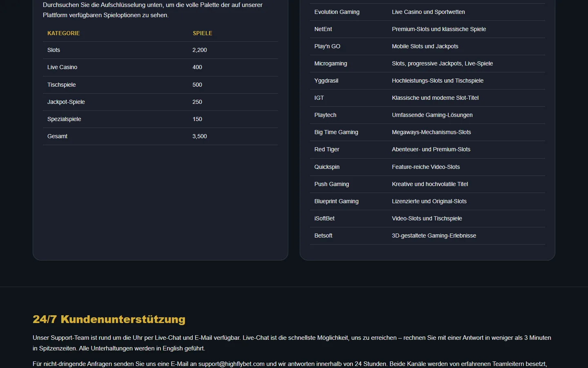Select the Playtech provider name
The height and width of the screenshot is (368, 588).
tap(325, 115)
